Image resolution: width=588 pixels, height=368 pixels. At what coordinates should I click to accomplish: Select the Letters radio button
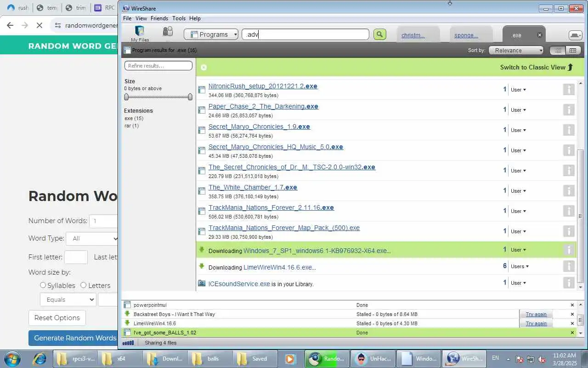[84, 285]
